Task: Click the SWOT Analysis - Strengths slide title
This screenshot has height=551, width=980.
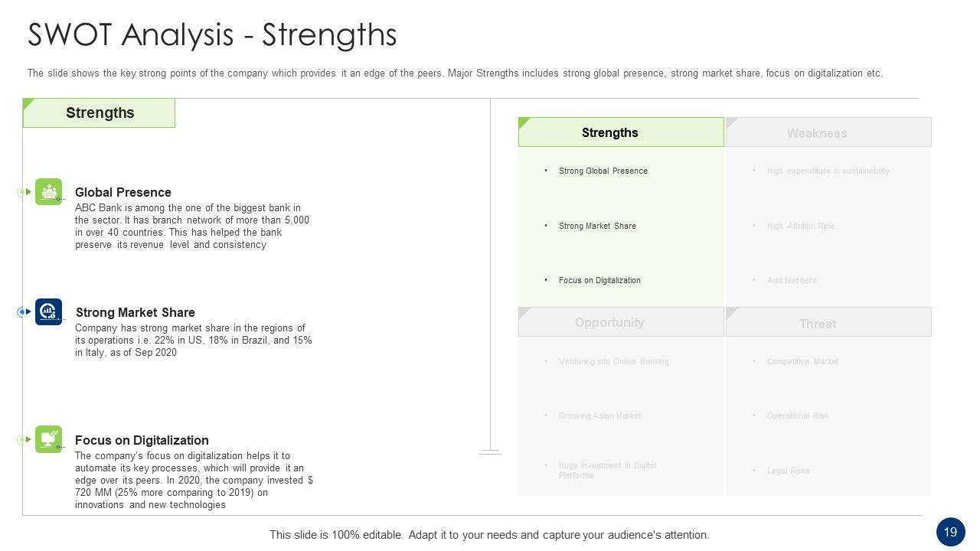Action: point(212,35)
